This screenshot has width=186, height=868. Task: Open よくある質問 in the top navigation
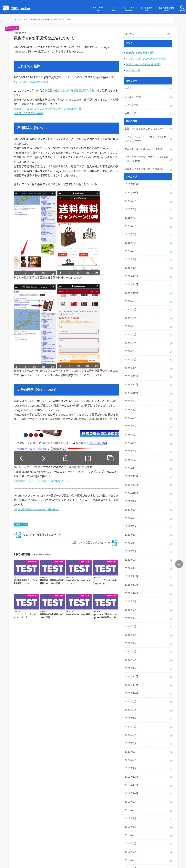click(x=146, y=8)
